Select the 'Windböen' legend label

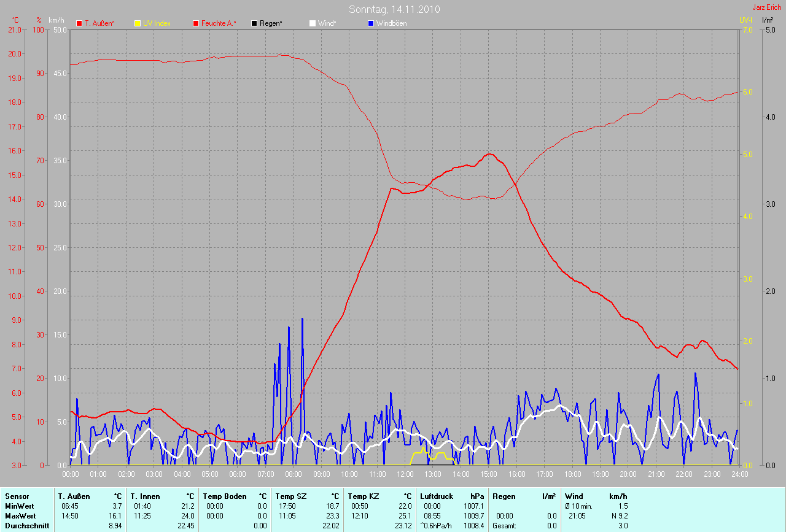tap(391, 23)
